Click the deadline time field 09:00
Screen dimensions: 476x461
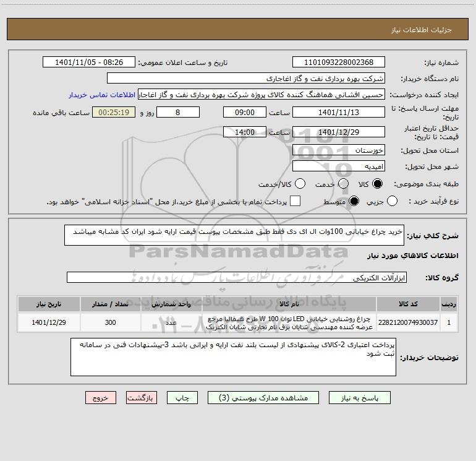[x=245, y=112]
